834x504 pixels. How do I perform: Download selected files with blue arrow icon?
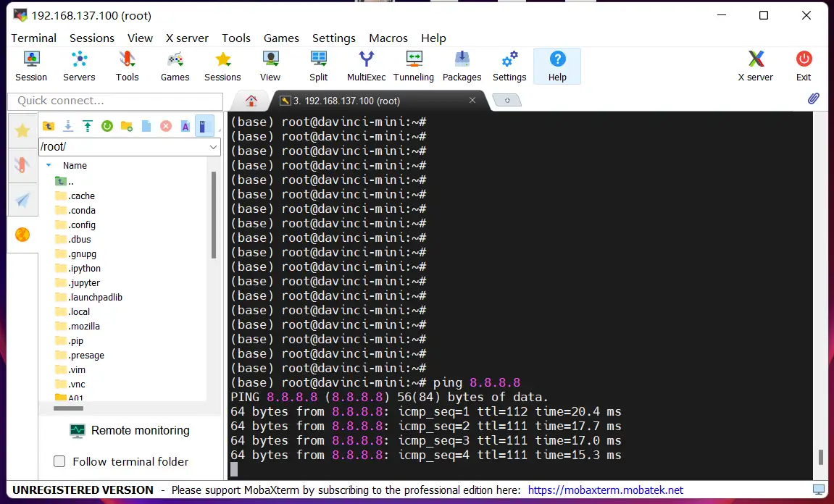[68, 126]
